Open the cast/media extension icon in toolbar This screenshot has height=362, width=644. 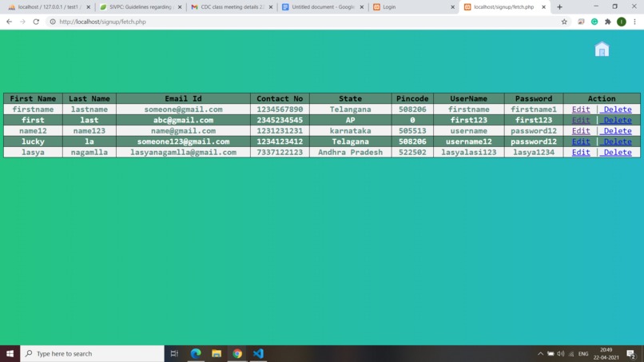point(581,22)
